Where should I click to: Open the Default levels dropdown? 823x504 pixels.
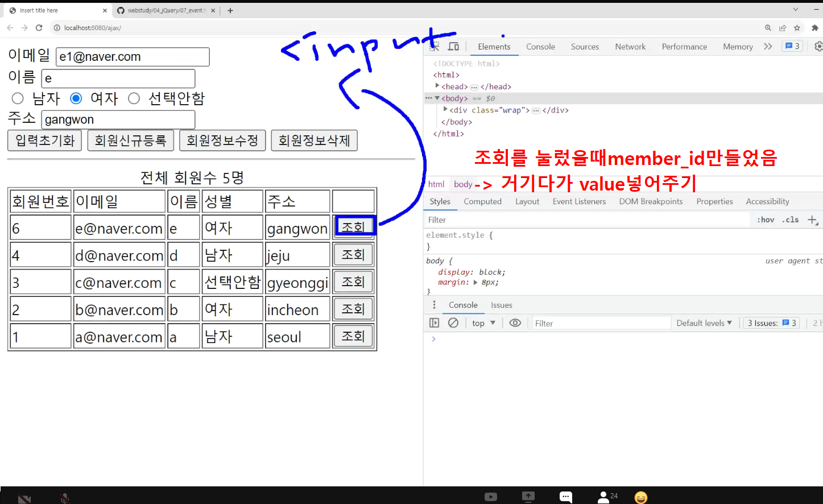pos(704,323)
